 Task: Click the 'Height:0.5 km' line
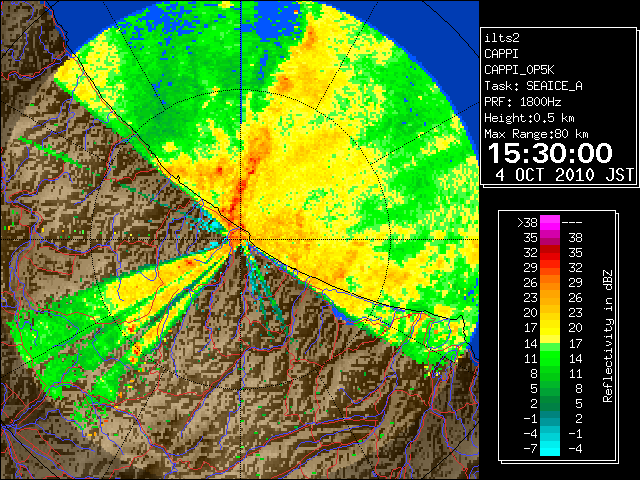click(529, 118)
